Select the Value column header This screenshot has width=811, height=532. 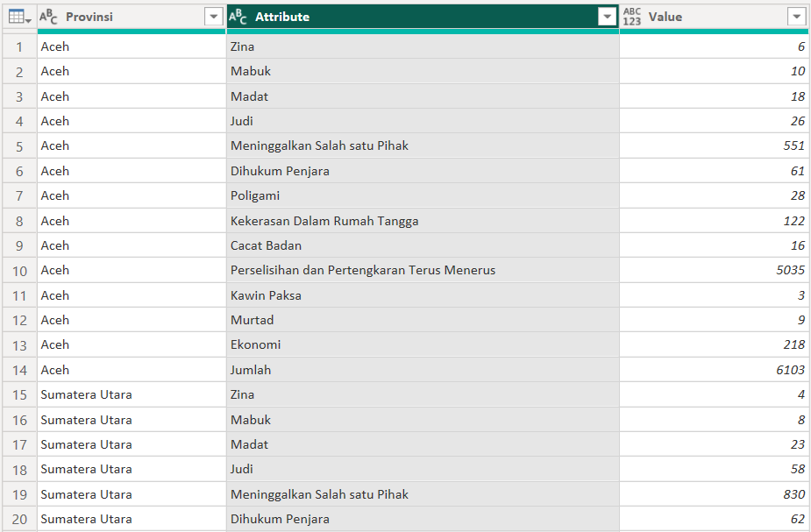point(710,17)
